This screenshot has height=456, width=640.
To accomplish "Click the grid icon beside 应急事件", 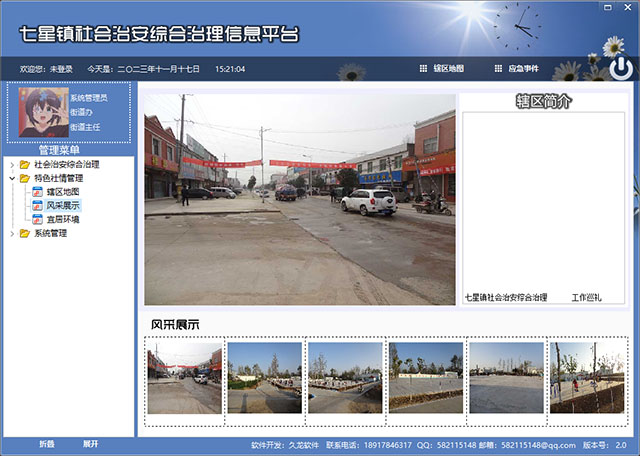I will (498, 69).
